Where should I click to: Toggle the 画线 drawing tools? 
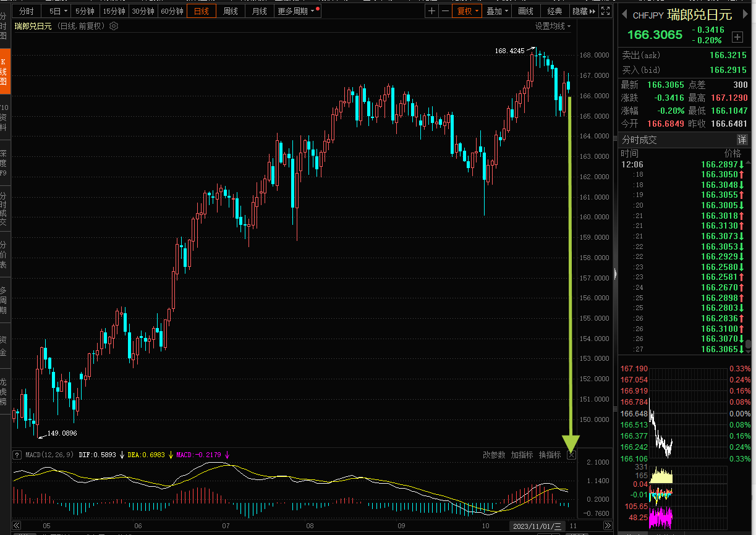coord(526,11)
